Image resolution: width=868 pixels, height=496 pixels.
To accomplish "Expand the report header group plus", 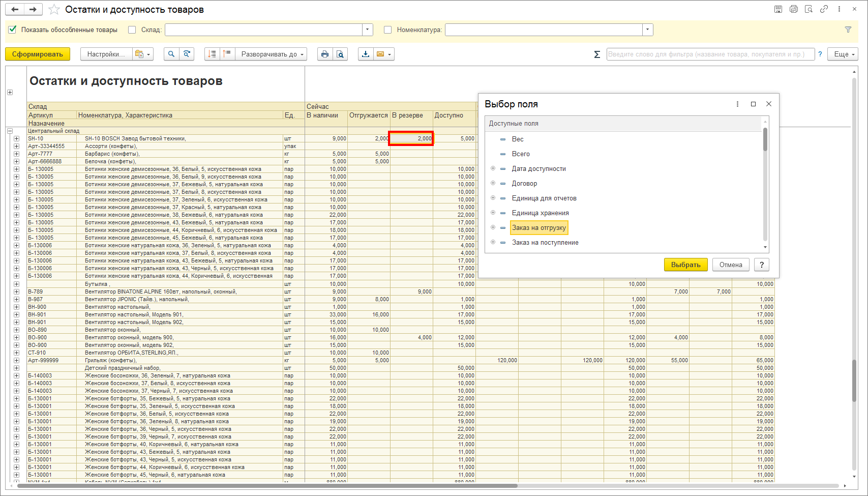I will click(x=10, y=92).
